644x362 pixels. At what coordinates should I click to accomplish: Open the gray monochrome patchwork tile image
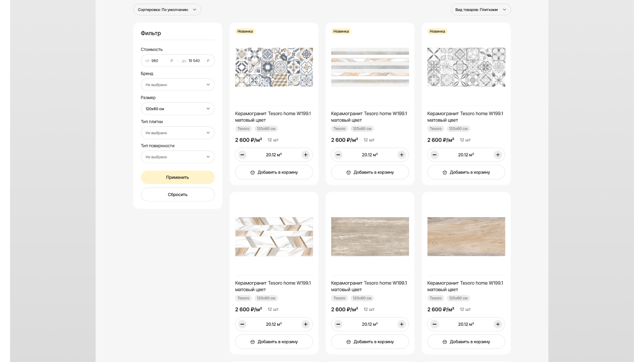click(466, 67)
